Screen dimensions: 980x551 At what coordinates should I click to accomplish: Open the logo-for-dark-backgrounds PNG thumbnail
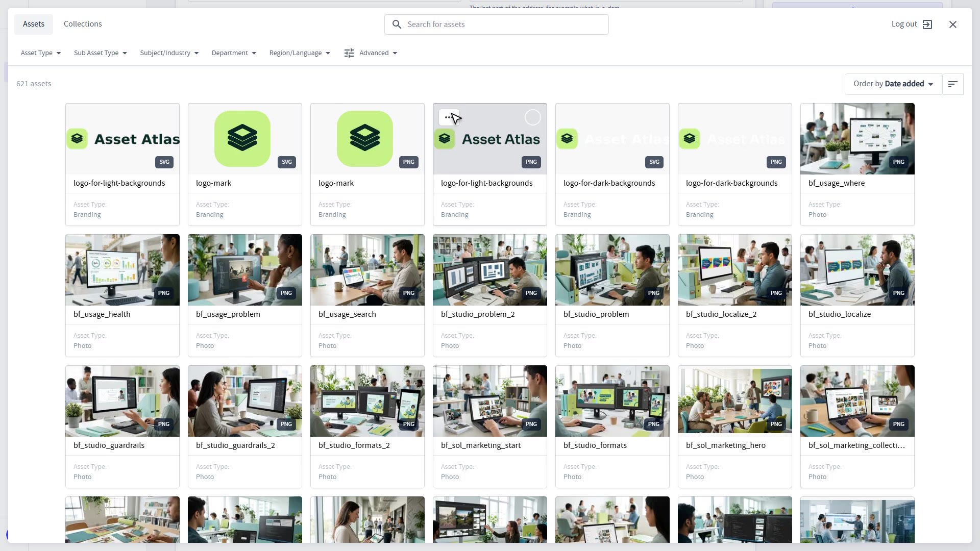click(735, 139)
